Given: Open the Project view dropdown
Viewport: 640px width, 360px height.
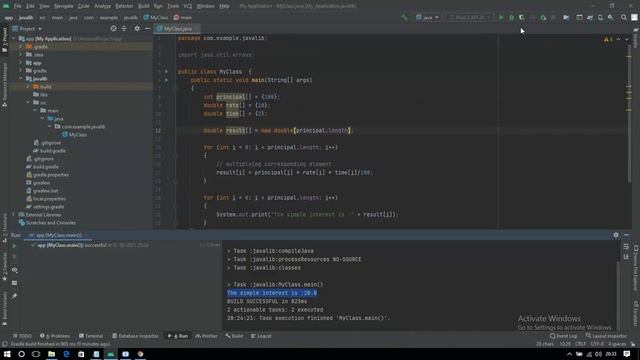Looking at the screenshot, I should tap(27, 29).
